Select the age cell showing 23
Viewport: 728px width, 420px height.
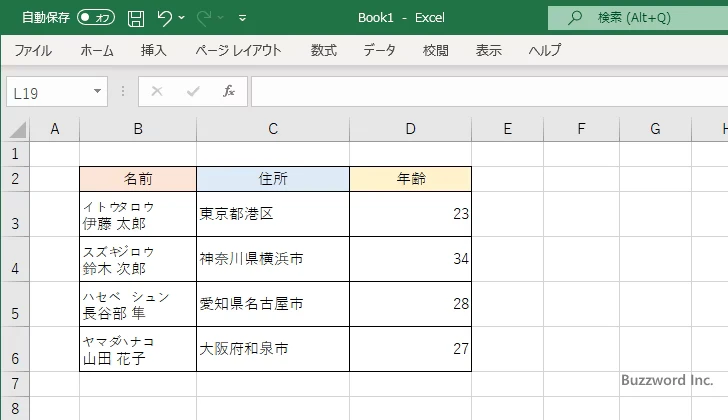(x=410, y=214)
